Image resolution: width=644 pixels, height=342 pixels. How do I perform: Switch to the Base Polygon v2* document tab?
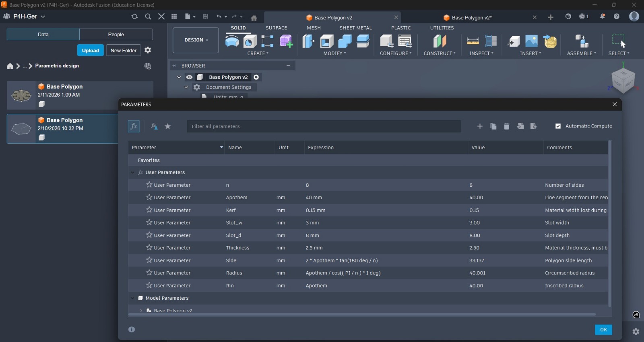471,18
